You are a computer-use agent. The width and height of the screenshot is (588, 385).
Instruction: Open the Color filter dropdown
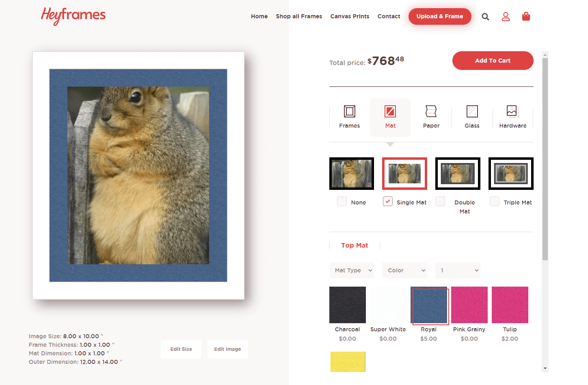404,270
